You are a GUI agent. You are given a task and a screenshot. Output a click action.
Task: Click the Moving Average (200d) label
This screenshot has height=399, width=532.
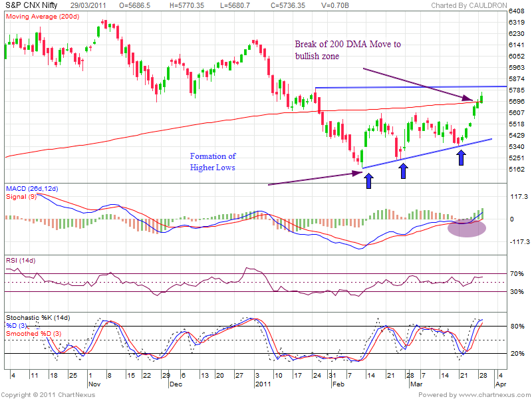40,15
